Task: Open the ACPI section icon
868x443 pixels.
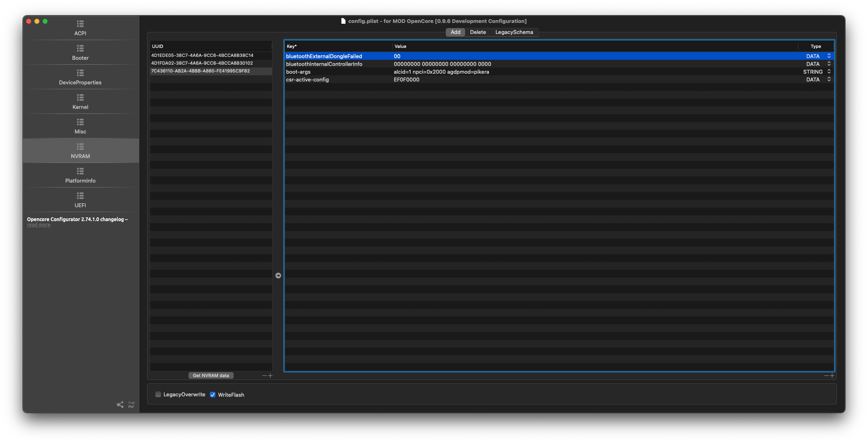Action: click(80, 24)
